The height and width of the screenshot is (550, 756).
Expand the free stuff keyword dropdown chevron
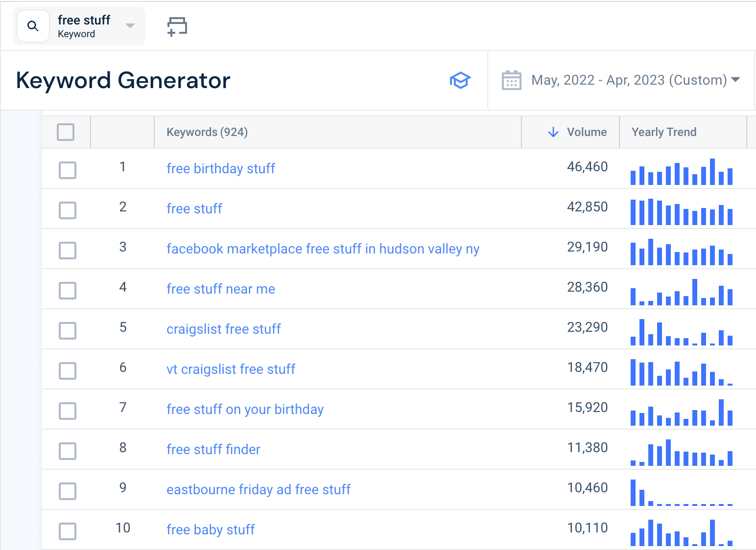(129, 25)
